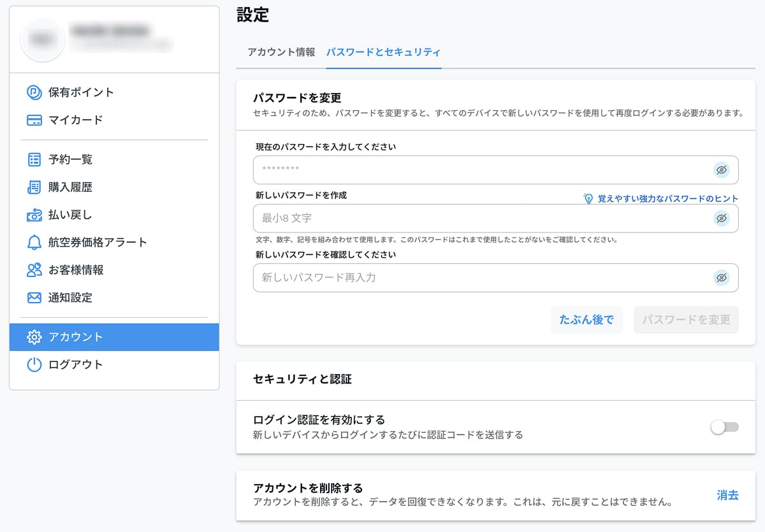Click the ログアウト power icon
Viewport: 765px width, 532px height.
34,365
